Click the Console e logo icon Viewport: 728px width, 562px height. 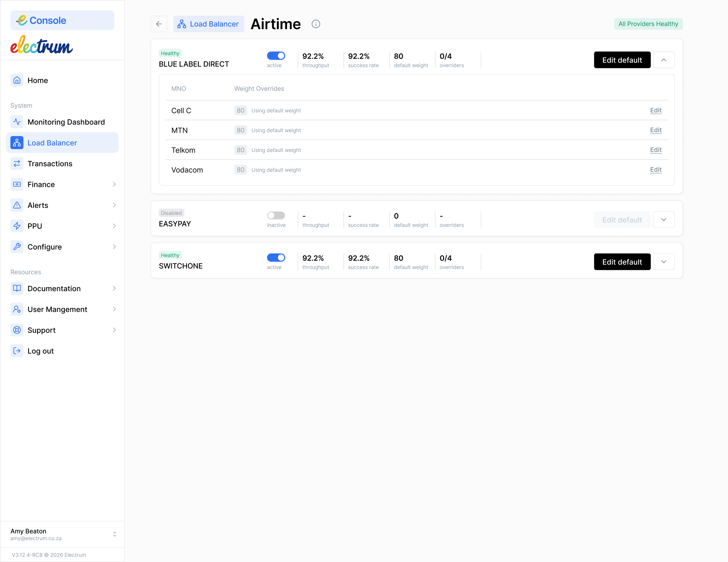[21, 20]
